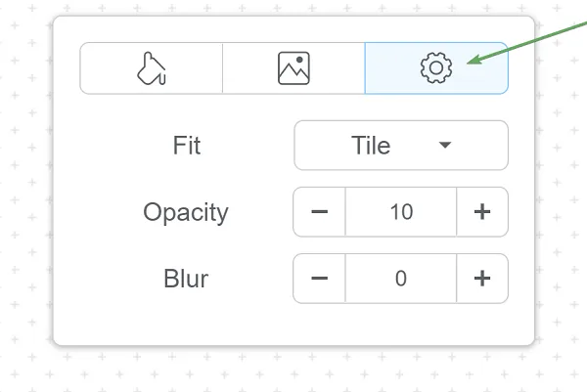The height and width of the screenshot is (392, 587).
Task: Decrease opacity with the minus button
Action: click(x=320, y=212)
